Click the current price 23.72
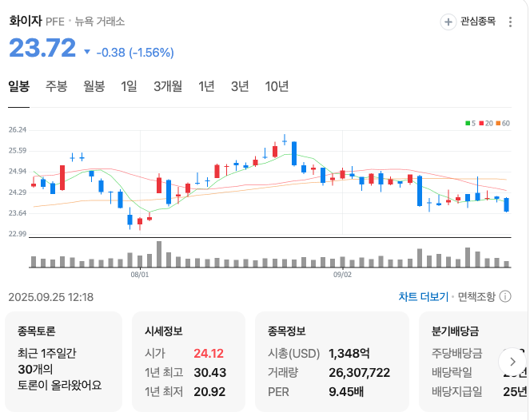 coord(42,48)
